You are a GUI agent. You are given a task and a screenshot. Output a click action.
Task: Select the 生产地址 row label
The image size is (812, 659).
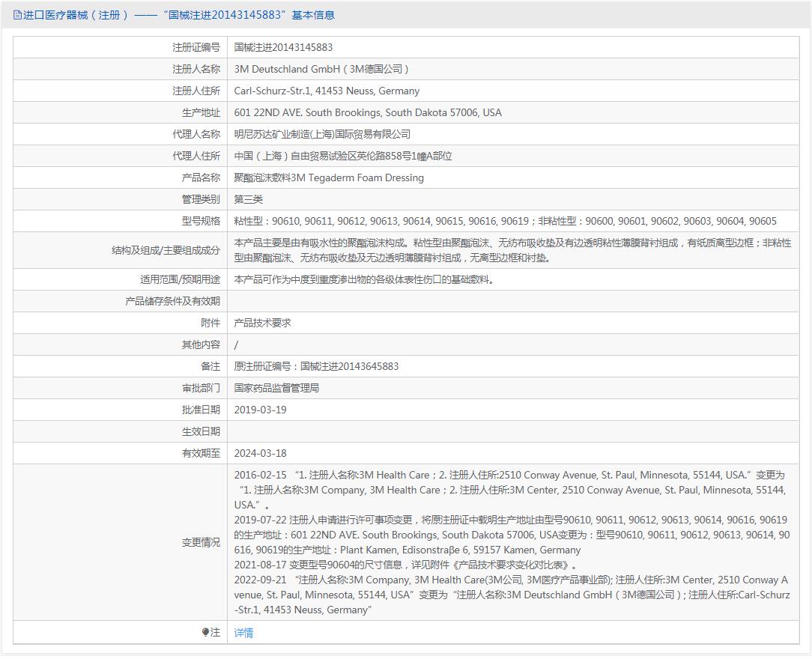[x=201, y=113]
